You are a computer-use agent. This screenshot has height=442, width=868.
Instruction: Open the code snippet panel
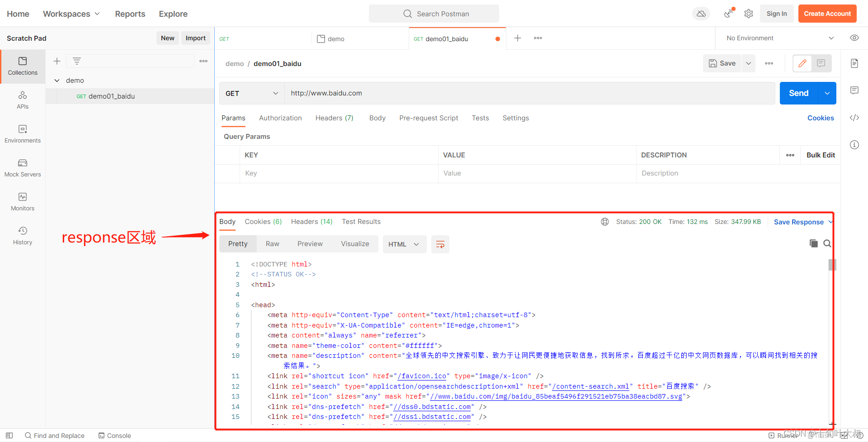pyautogui.click(x=854, y=118)
